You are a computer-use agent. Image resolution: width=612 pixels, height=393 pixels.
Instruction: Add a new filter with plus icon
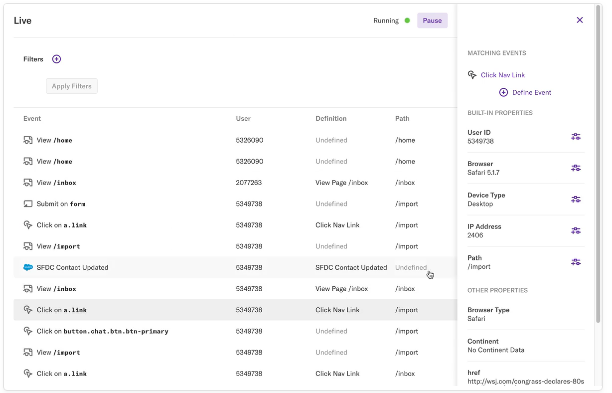pos(57,59)
